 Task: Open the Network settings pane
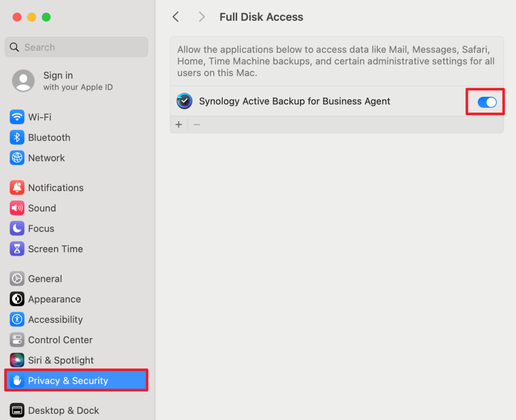[x=77, y=158]
